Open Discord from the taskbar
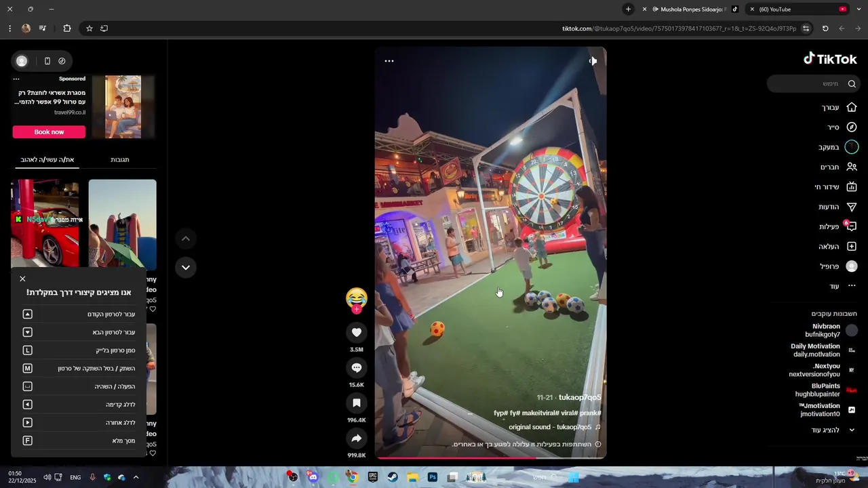The width and height of the screenshot is (868, 488). point(313,477)
